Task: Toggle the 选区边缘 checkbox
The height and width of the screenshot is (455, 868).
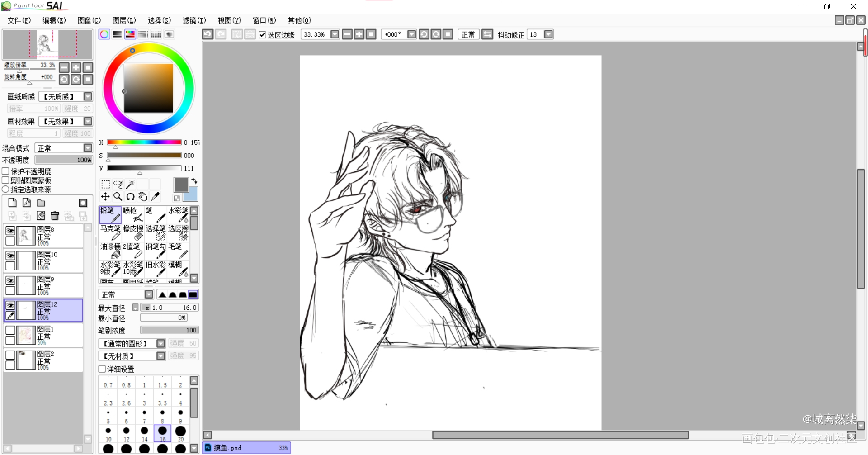Action: click(262, 35)
